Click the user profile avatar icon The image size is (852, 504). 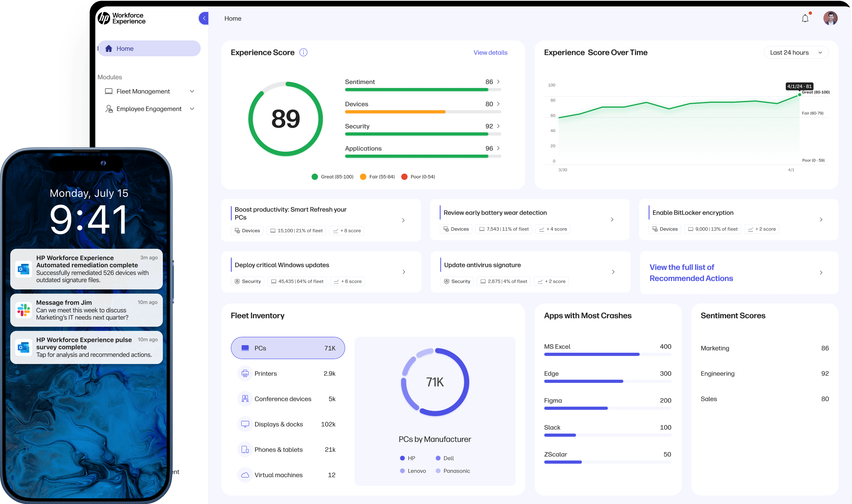[x=831, y=18]
